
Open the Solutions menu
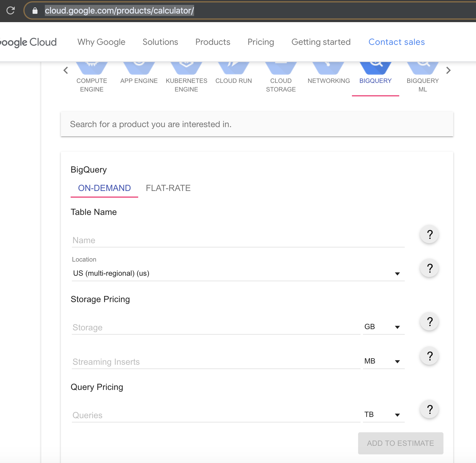pos(160,42)
